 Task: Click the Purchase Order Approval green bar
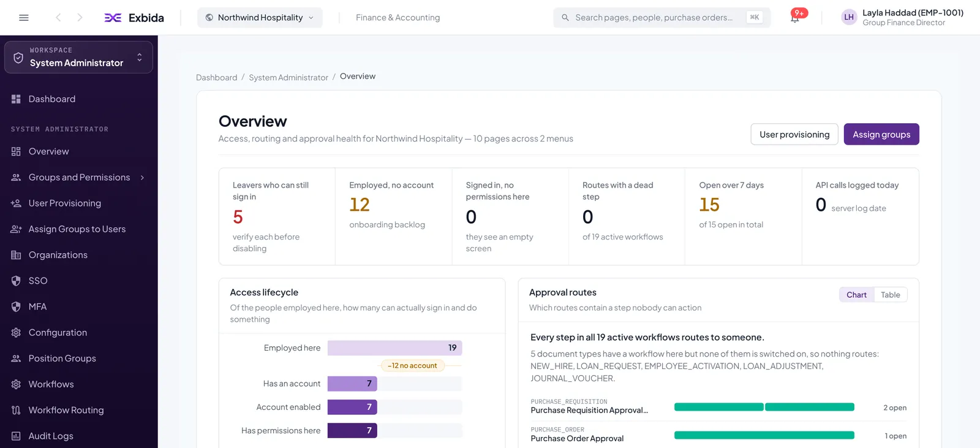764,436
